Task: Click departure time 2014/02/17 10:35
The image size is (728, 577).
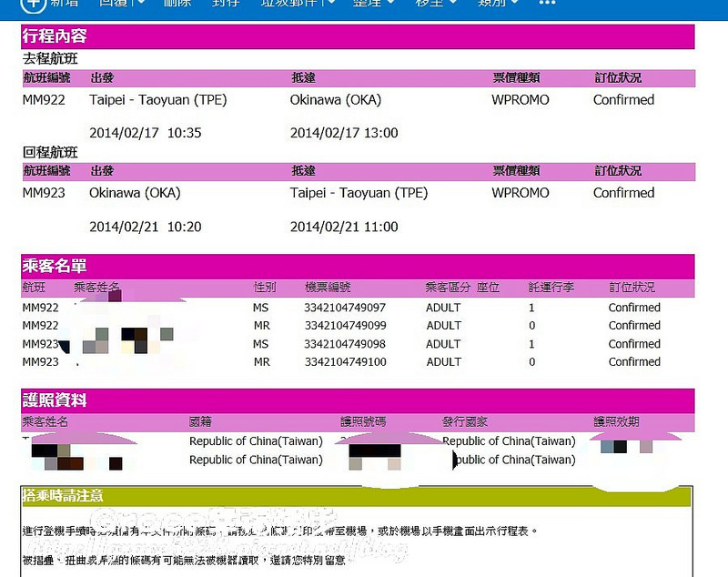Action: (146, 133)
